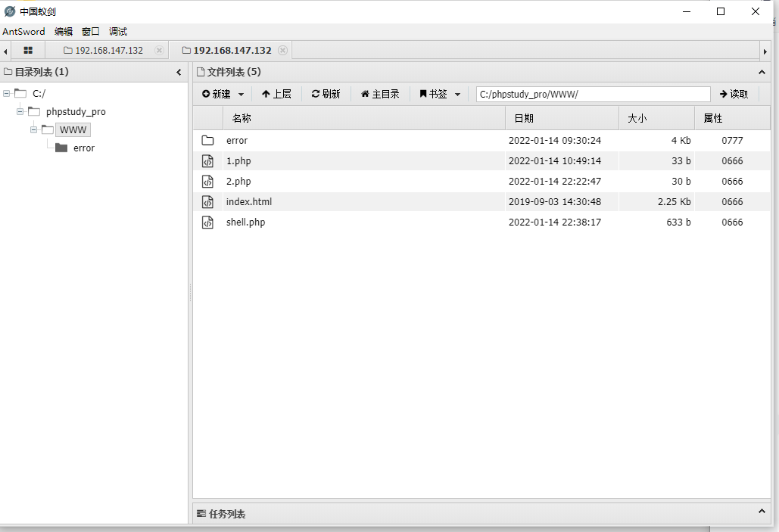Viewport: 779px width, 532px height.
Task: Open the AntSword menu
Action: (23, 31)
